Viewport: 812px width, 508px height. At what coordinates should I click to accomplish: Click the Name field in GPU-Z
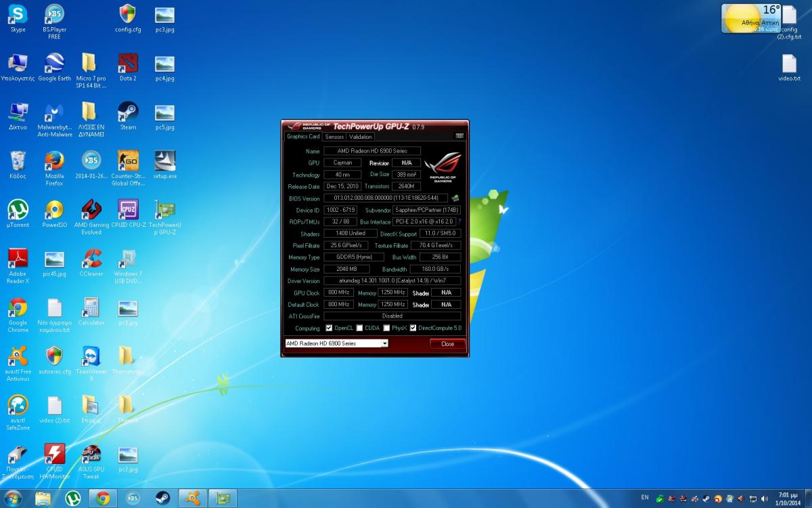(x=371, y=151)
